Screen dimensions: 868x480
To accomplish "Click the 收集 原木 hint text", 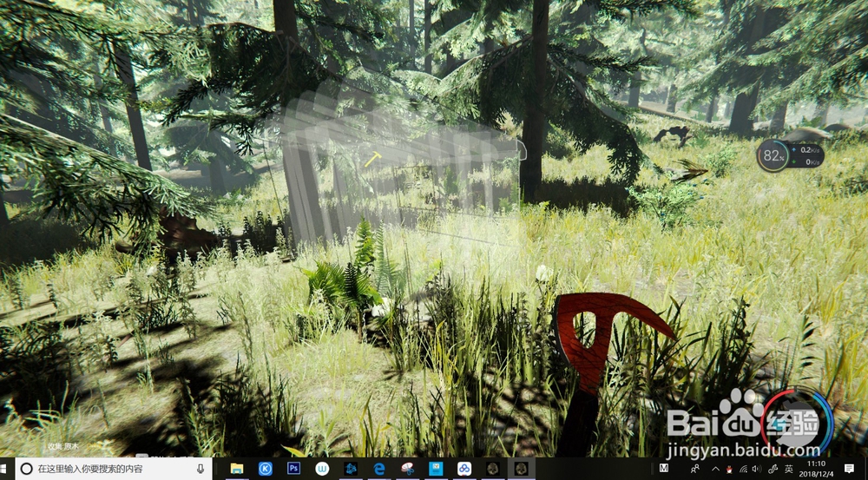I will click(63, 446).
